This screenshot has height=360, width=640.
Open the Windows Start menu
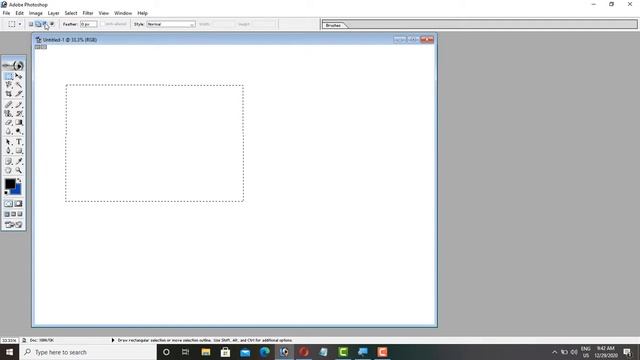pos(9,352)
